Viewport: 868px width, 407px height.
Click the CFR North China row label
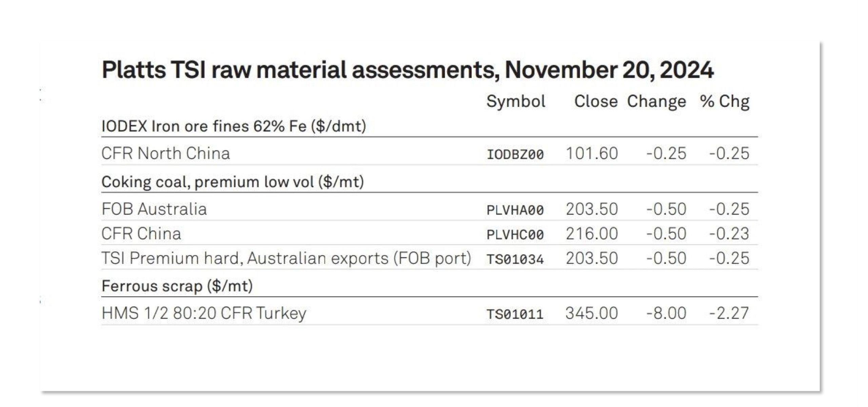pos(166,153)
